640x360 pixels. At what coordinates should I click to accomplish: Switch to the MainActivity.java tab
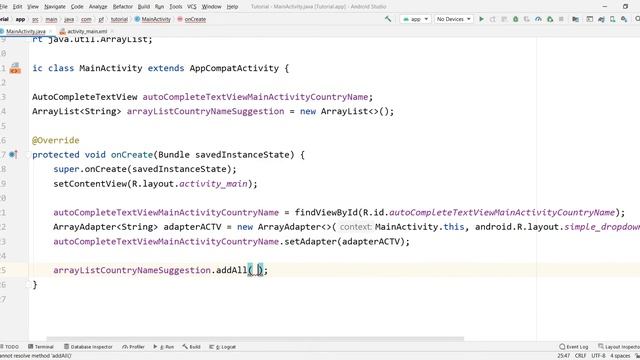[25, 31]
